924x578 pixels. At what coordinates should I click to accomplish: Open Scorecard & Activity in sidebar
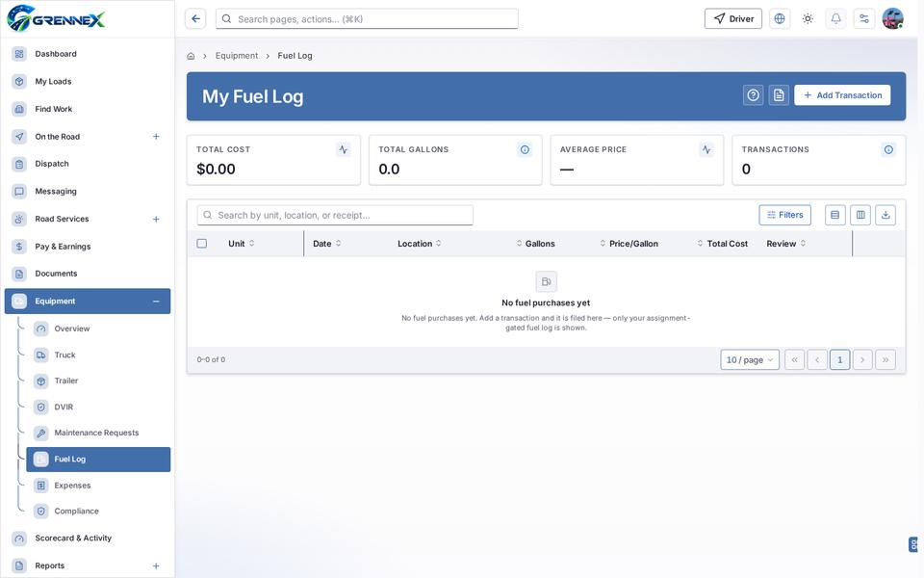pos(88,539)
